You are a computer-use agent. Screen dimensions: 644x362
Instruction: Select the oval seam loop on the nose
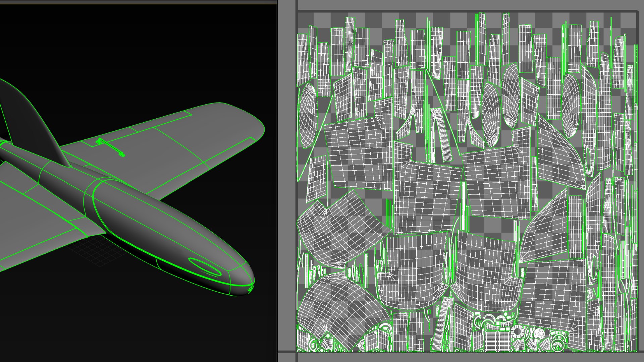point(205,266)
